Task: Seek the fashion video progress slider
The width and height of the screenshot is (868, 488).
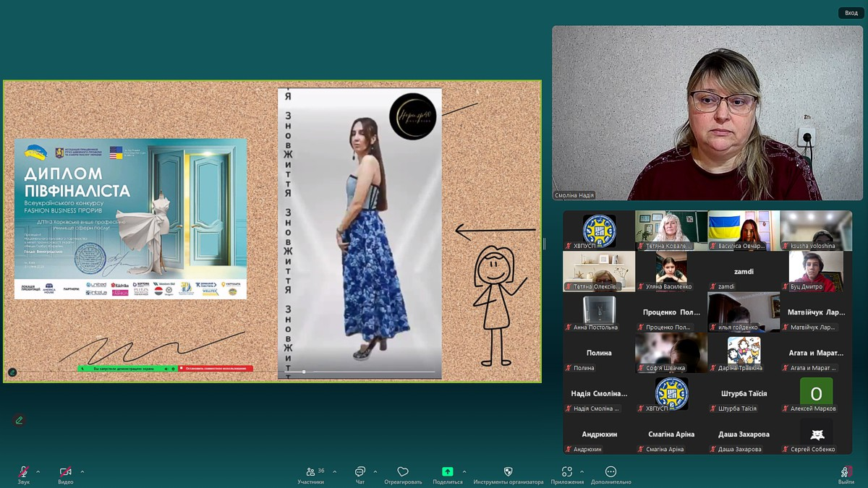Action: pos(359,372)
